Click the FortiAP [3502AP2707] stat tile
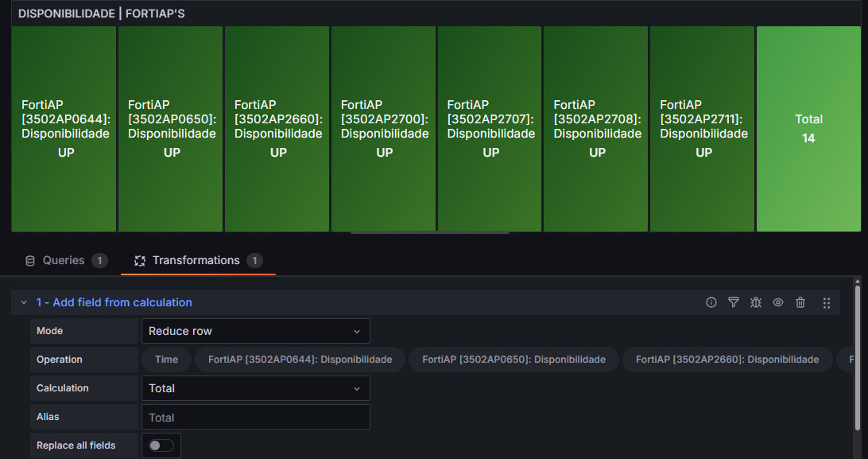 490,129
